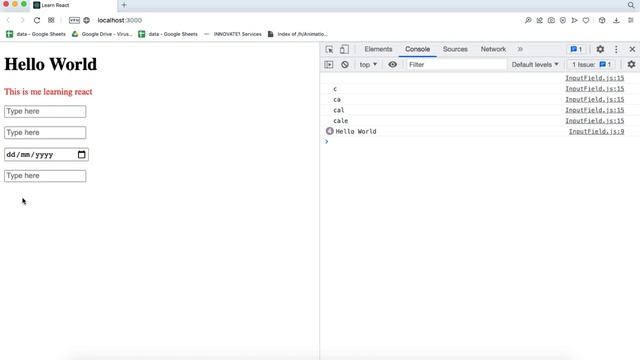
Task: Open DevTools settings gear
Action: [600, 49]
